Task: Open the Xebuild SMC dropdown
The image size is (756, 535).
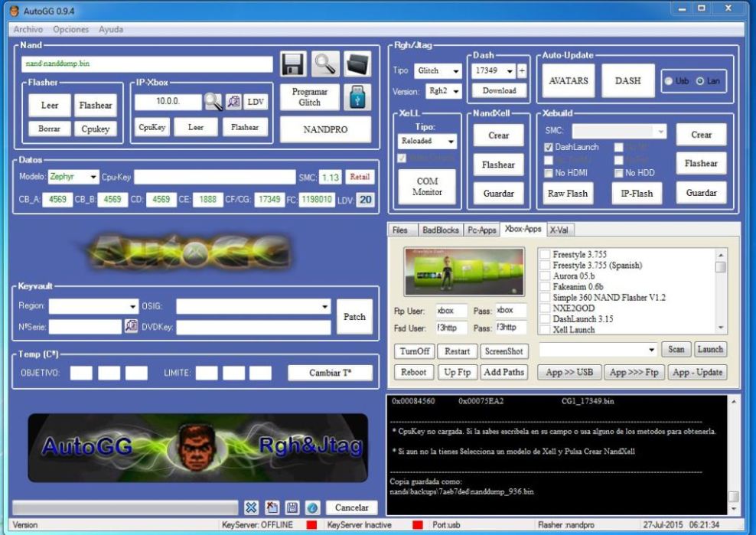Action: (619, 131)
